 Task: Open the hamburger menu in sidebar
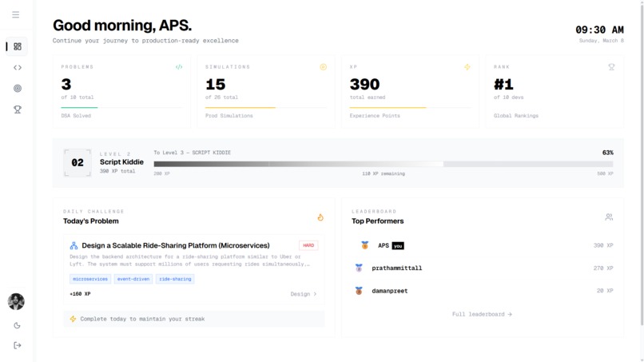coord(16,15)
